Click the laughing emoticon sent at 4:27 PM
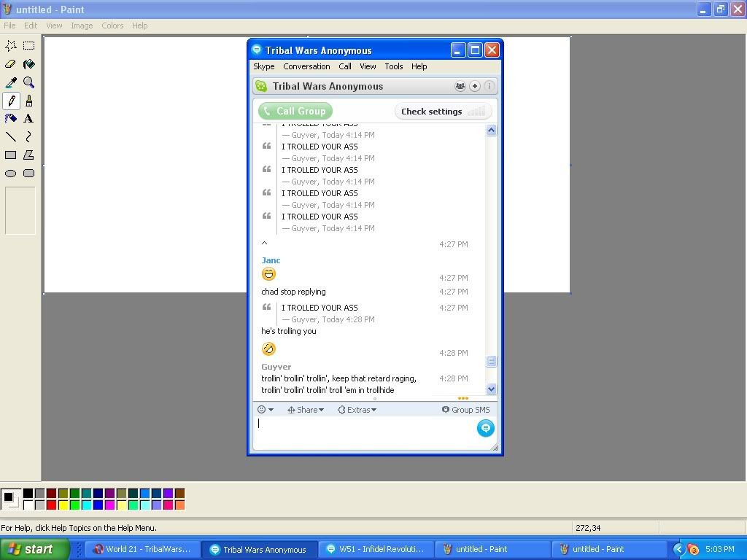 [268, 274]
